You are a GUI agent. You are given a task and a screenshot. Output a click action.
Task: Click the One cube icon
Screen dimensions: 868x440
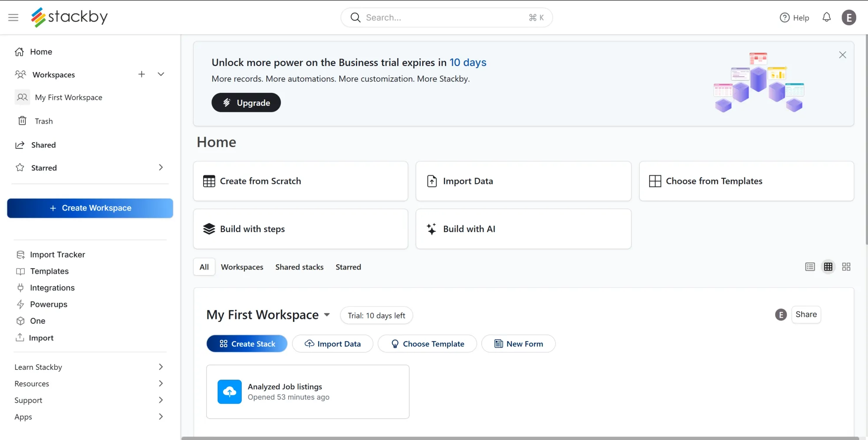(20, 321)
